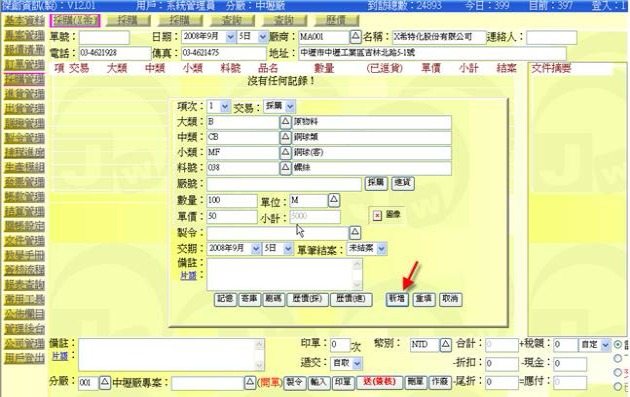Click the 片語 link below bottom 備註

point(59,356)
